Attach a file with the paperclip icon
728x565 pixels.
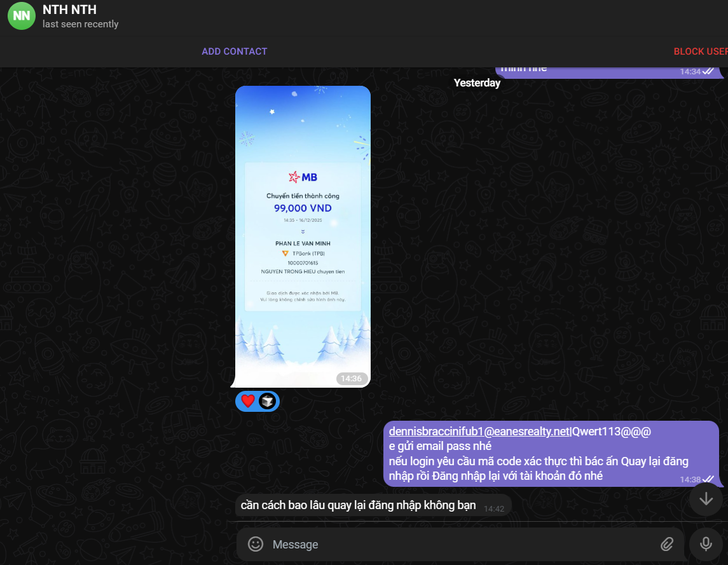tap(667, 543)
